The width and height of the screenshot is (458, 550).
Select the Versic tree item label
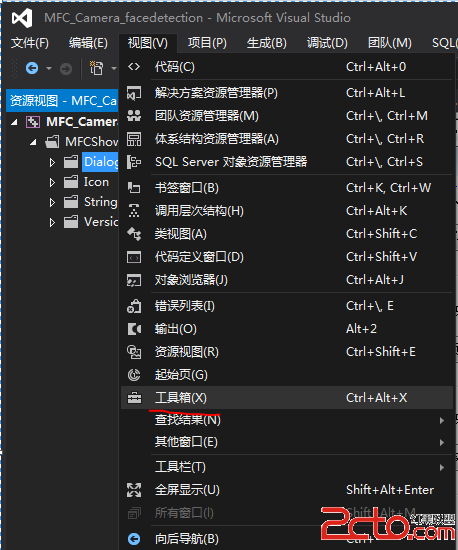tap(101, 222)
